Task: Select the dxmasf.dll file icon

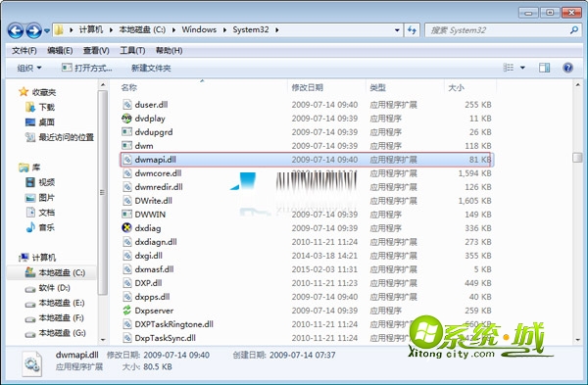Action: coord(127,269)
